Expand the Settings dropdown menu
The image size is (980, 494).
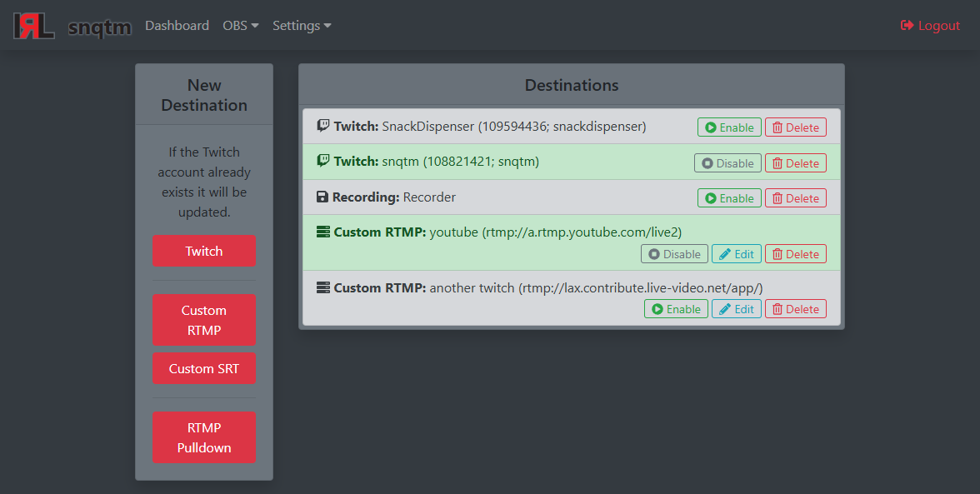tap(302, 26)
